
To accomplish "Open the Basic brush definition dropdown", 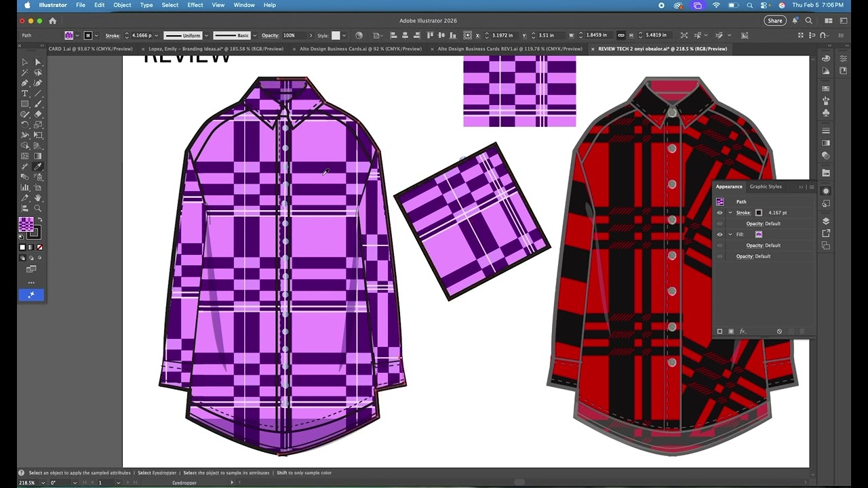I will pyautogui.click(x=254, y=35).
